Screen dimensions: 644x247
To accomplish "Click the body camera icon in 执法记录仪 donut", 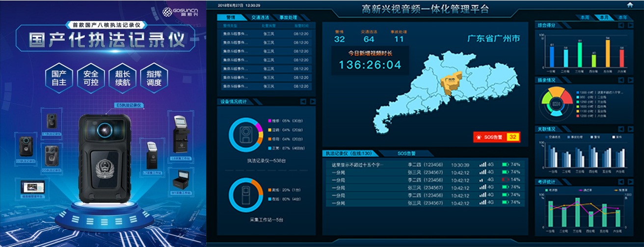I will point(245,133).
